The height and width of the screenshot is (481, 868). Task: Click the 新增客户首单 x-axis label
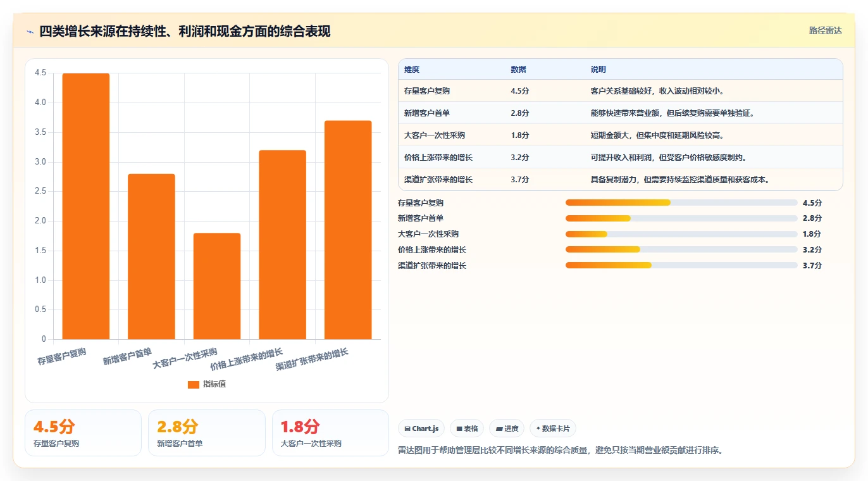pyautogui.click(x=127, y=356)
